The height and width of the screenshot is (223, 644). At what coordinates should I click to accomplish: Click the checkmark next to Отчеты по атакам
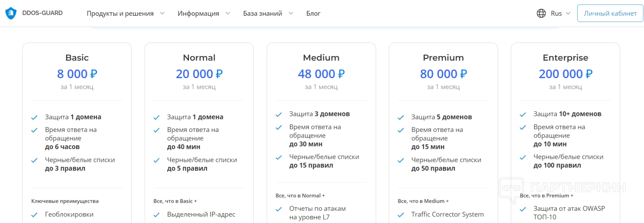click(x=279, y=209)
